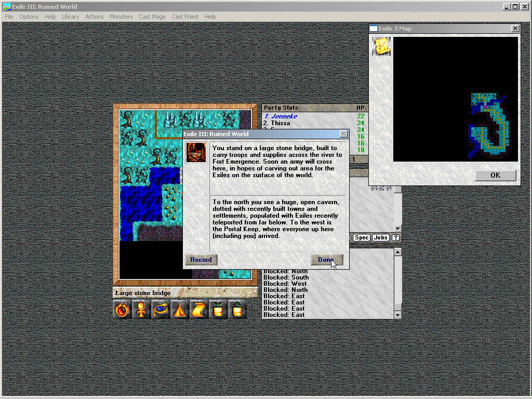The height and width of the screenshot is (399, 532).
Task: Click the Cast Priest Spell ankh icon
Action: (141, 310)
